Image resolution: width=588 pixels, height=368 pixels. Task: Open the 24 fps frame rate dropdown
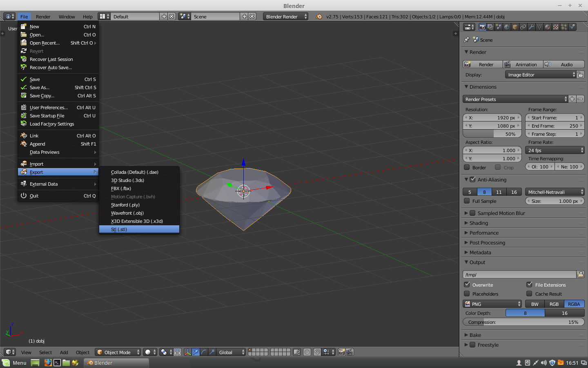(555, 150)
